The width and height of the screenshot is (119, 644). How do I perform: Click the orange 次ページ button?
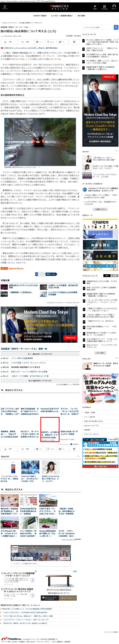pyautogui.click(x=4, y=268)
